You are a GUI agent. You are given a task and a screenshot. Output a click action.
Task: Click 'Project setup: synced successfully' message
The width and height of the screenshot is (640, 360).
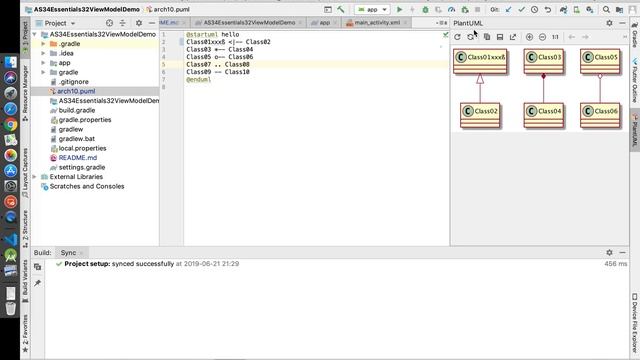pos(119,264)
